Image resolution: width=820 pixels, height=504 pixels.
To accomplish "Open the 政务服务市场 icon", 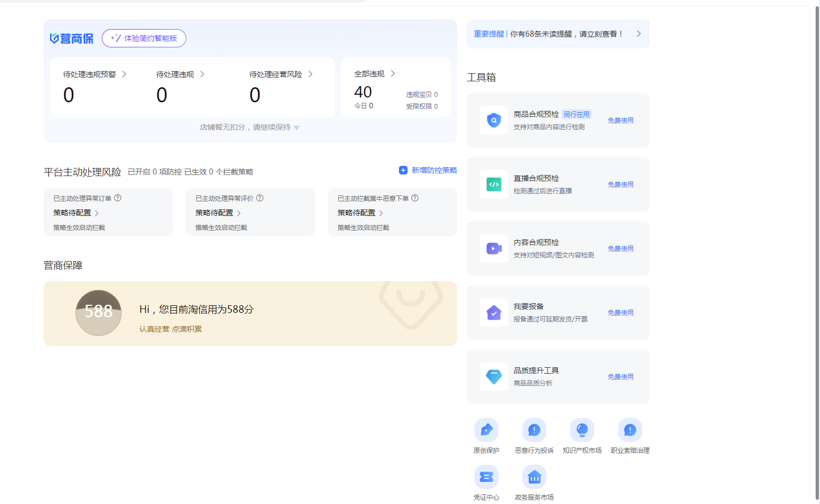I will 534,477.
